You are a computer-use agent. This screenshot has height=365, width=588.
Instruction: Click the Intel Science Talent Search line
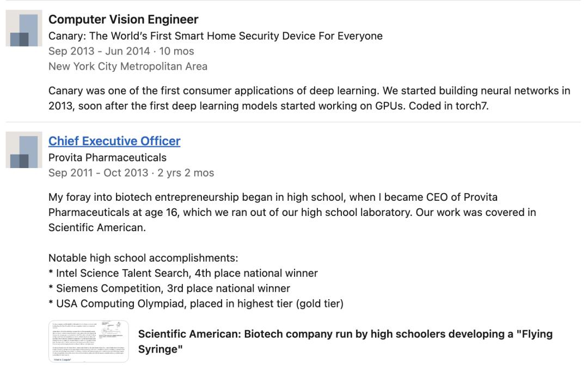[x=183, y=273]
